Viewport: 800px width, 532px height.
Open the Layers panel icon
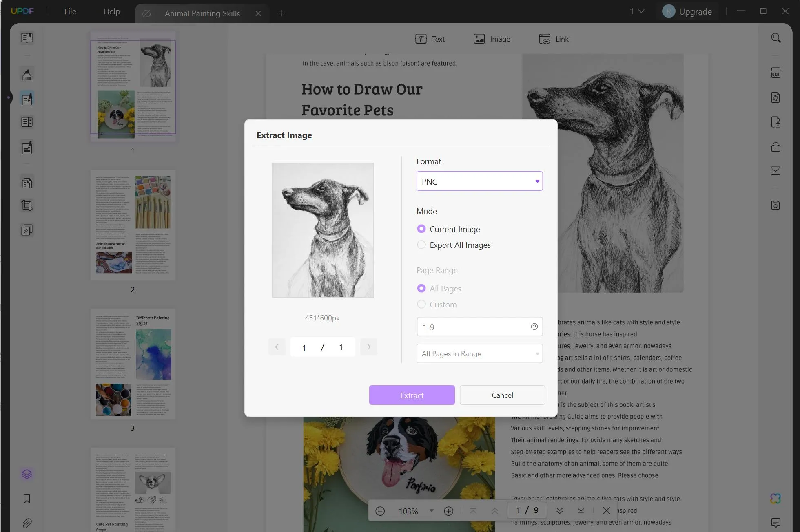click(27, 474)
